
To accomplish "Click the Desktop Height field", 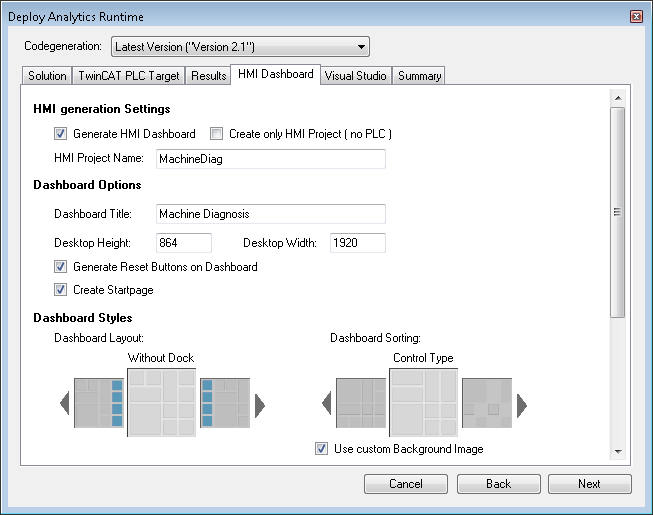I will pos(184,243).
